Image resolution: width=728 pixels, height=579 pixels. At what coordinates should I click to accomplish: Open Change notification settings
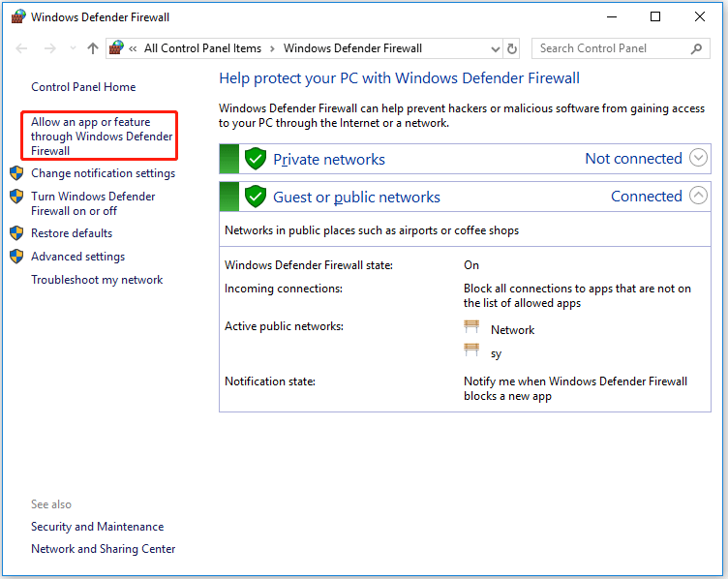103,173
